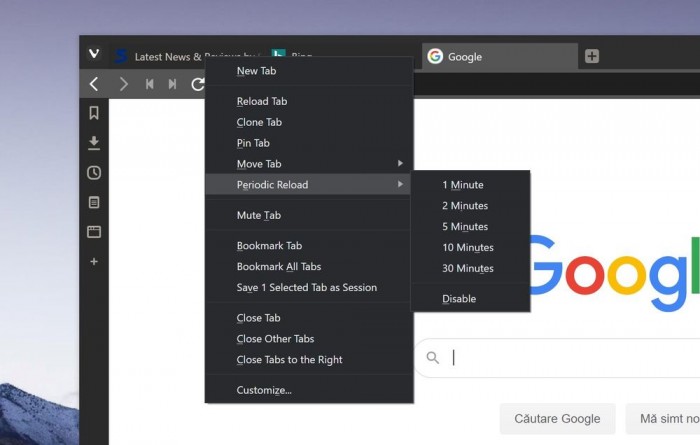This screenshot has width=700, height=445.
Task: Add a web panel with plus icon
Action: [94, 261]
